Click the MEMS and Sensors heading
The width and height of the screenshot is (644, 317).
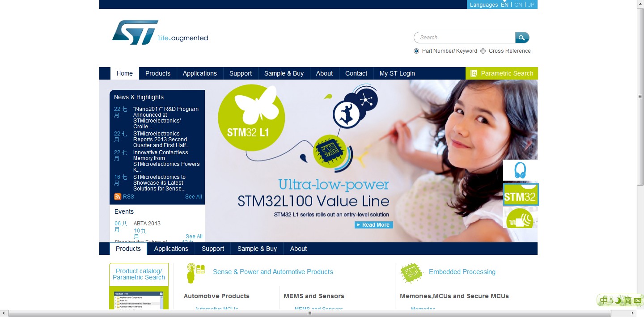314,296
